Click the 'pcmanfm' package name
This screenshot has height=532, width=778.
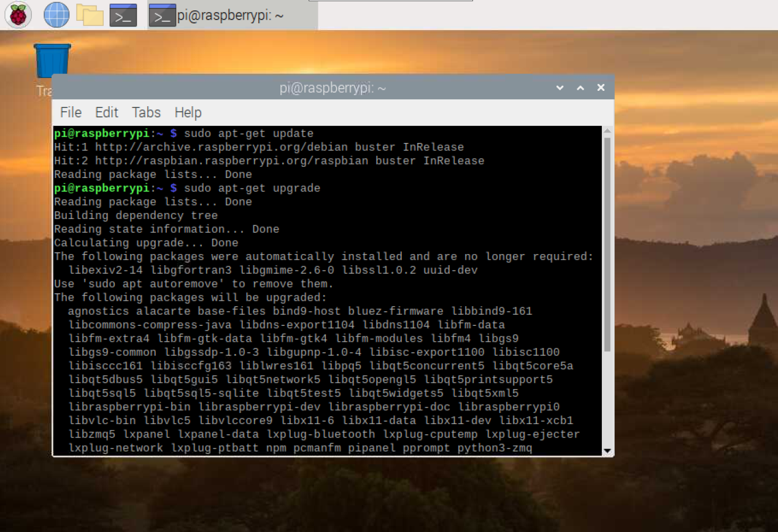pos(317,448)
